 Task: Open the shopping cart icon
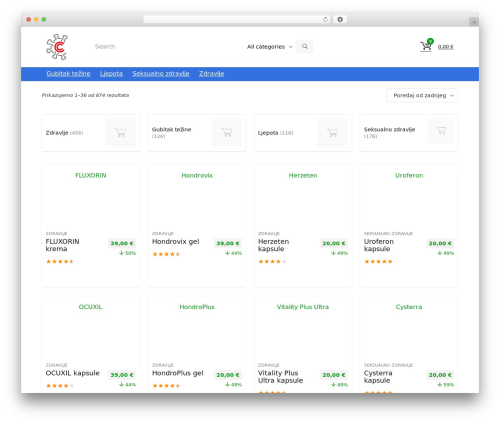pos(426,45)
